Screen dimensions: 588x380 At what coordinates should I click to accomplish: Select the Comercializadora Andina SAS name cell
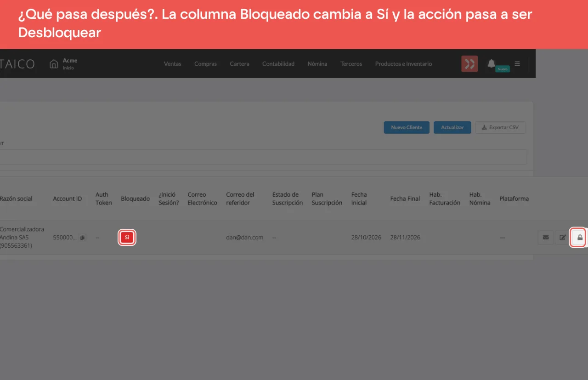point(22,238)
